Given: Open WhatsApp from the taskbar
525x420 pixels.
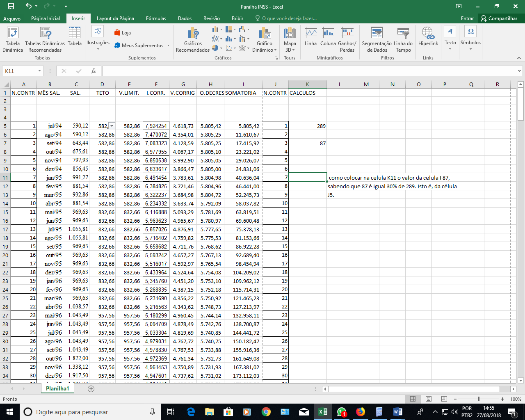Looking at the screenshot, I should 342,412.
